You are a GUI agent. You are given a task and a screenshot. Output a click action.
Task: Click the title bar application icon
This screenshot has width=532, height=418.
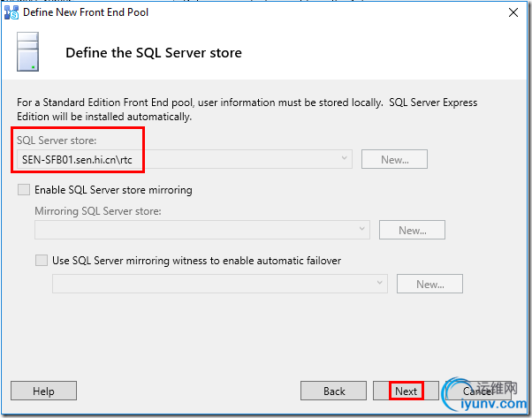coord(11,12)
